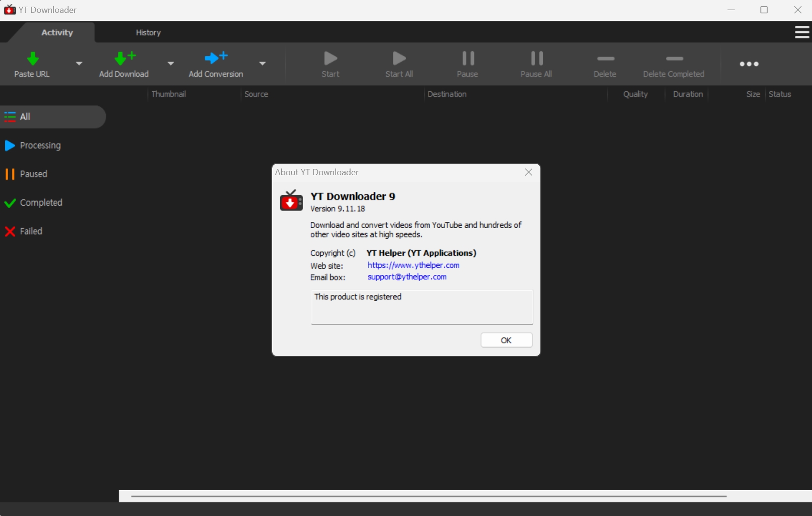Click the Destination column header

pos(447,94)
